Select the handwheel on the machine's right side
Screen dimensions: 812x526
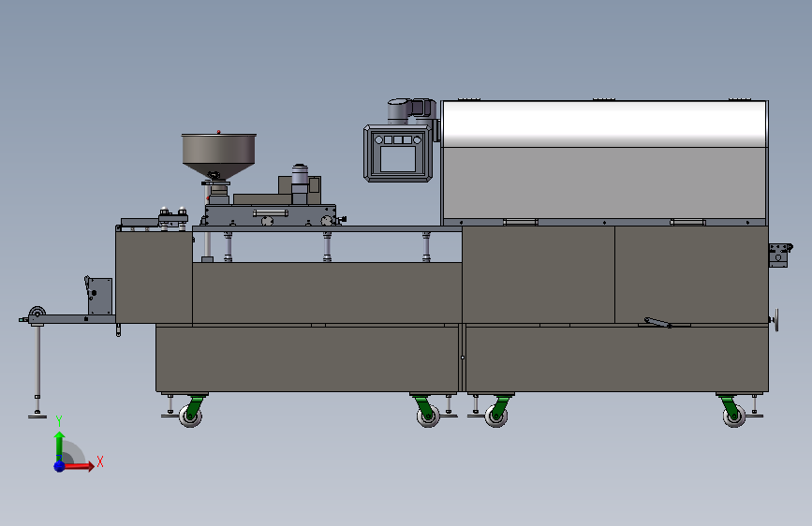775,320
